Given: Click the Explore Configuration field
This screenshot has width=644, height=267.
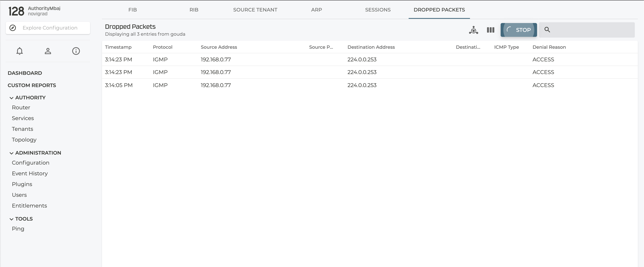Looking at the screenshot, I should click(x=50, y=28).
